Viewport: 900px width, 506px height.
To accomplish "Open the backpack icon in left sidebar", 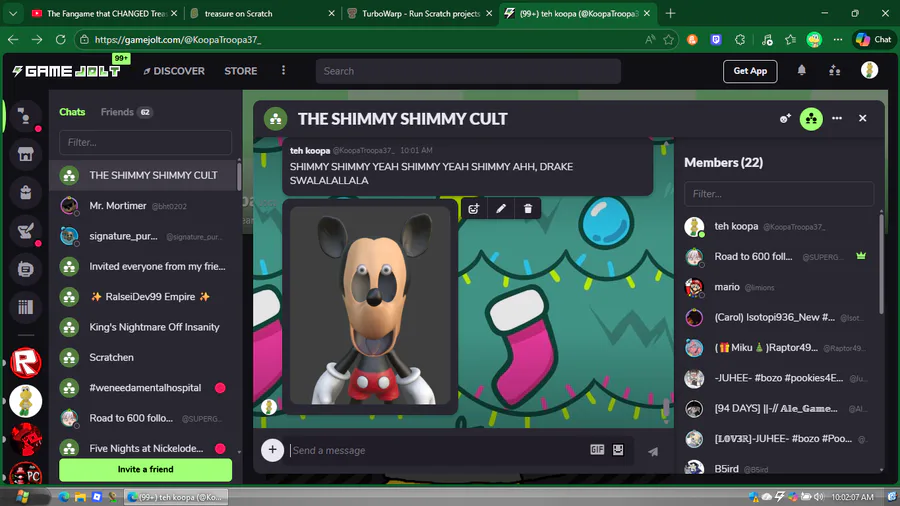I will pos(25,193).
